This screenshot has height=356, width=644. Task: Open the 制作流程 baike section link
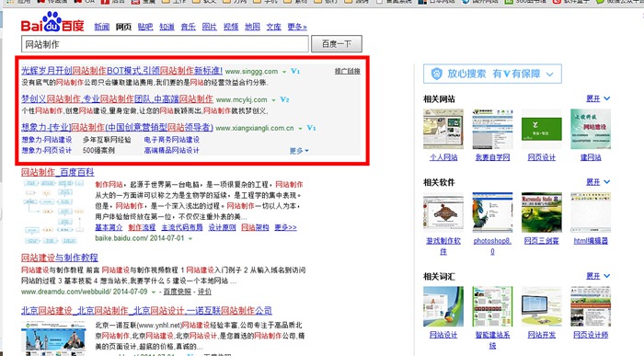pyautogui.click(x=142, y=227)
